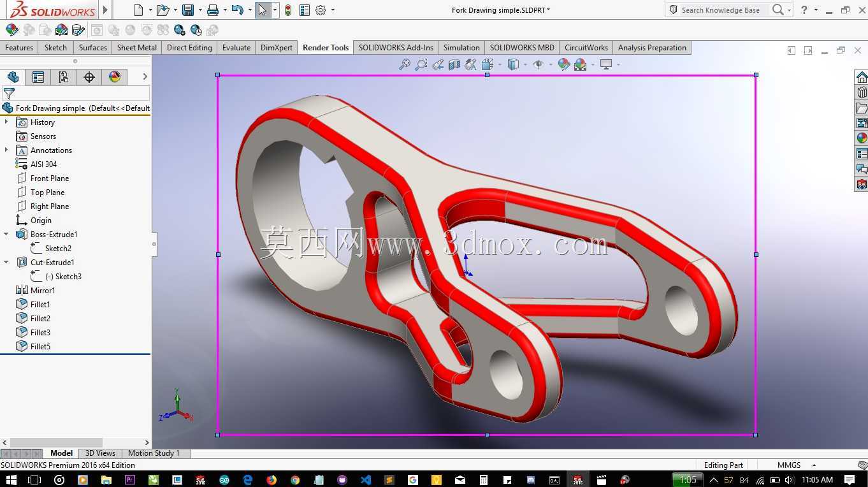Open SOLIDWORKS Resources home icon in task pane
The height and width of the screenshot is (487, 868).
862,77
